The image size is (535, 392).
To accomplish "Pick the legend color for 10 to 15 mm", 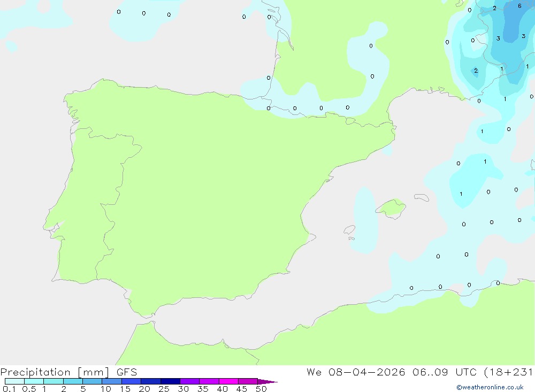I will (112, 381).
